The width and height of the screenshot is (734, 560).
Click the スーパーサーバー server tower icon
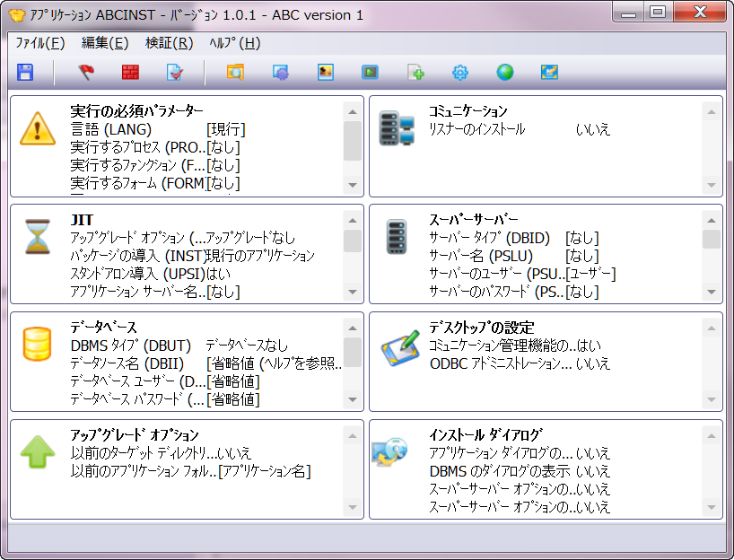[397, 236]
